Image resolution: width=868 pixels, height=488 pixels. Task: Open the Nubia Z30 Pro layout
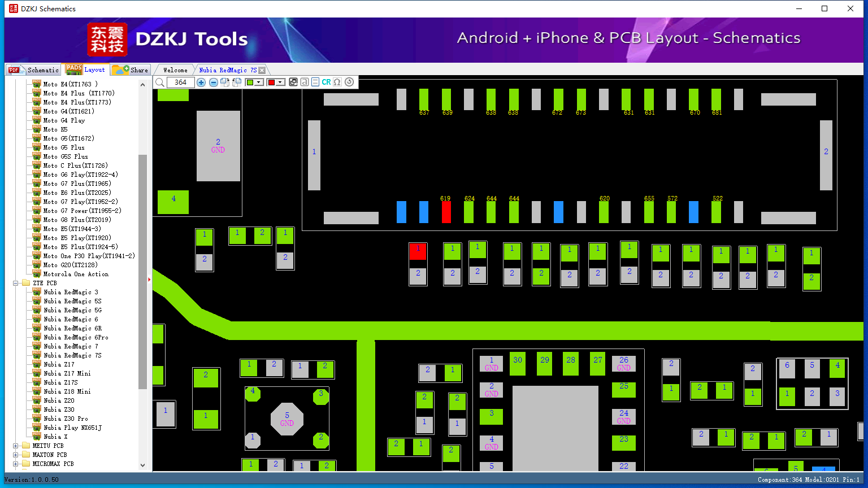coord(66,419)
